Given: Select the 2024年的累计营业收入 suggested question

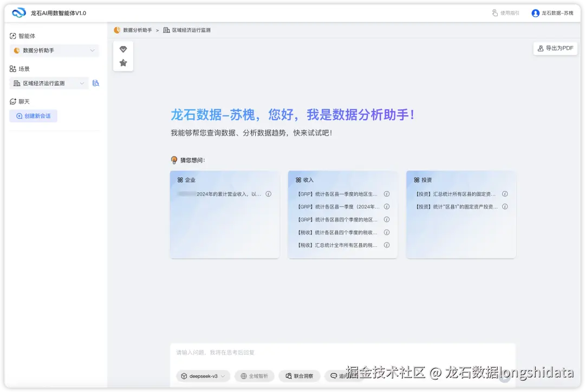Looking at the screenshot, I should (x=219, y=194).
